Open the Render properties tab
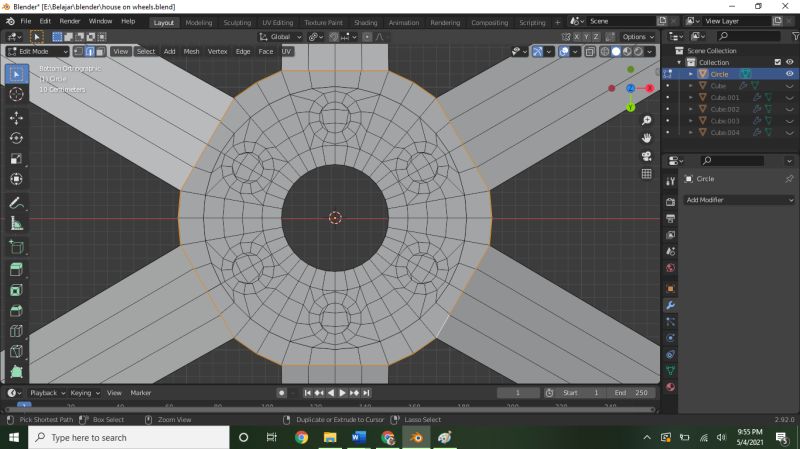The image size is (800, 449). [670, 202]
